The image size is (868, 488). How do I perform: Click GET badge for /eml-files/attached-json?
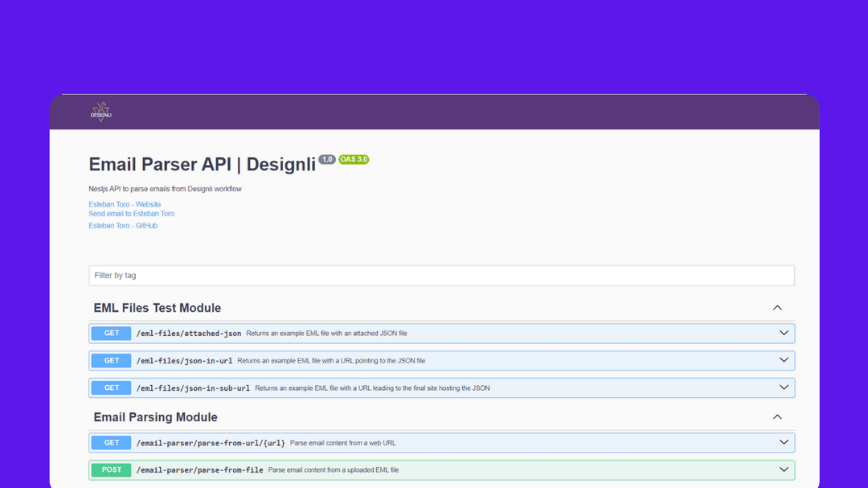pyautogui.click(x=111, y=334)
